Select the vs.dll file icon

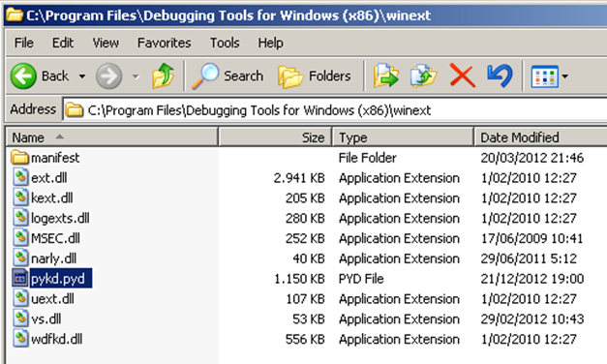point(20,318)
